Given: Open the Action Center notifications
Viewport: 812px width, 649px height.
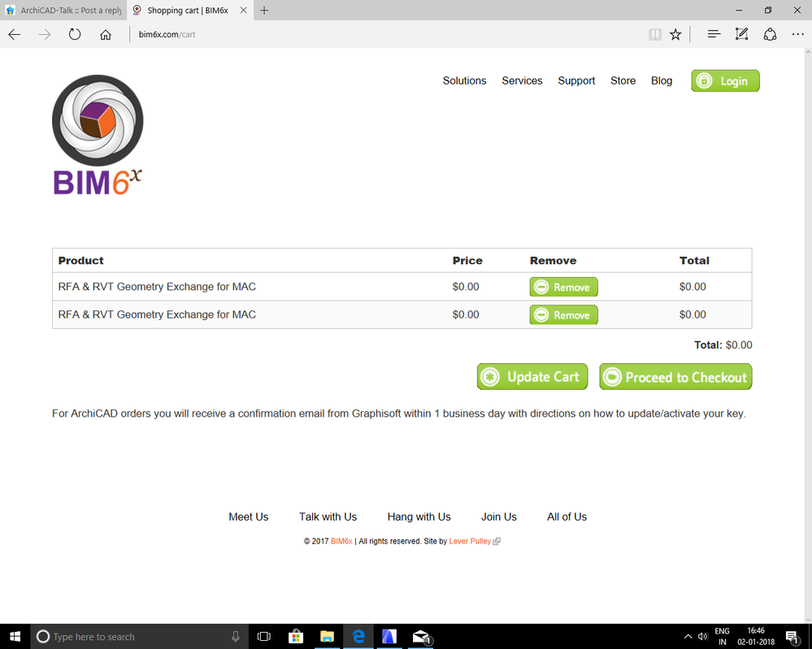Looking at the screenshot, I should click(x=792, y=637).
